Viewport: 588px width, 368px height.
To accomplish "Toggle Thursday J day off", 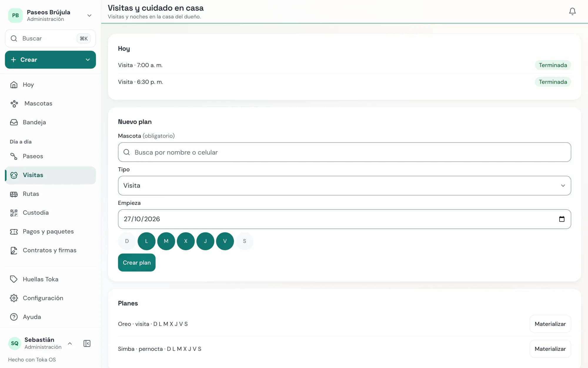I will tap(205, 241).
